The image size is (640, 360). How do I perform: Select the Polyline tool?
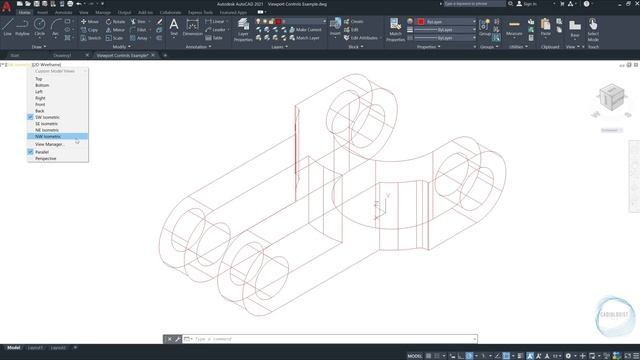click(22, 27)
